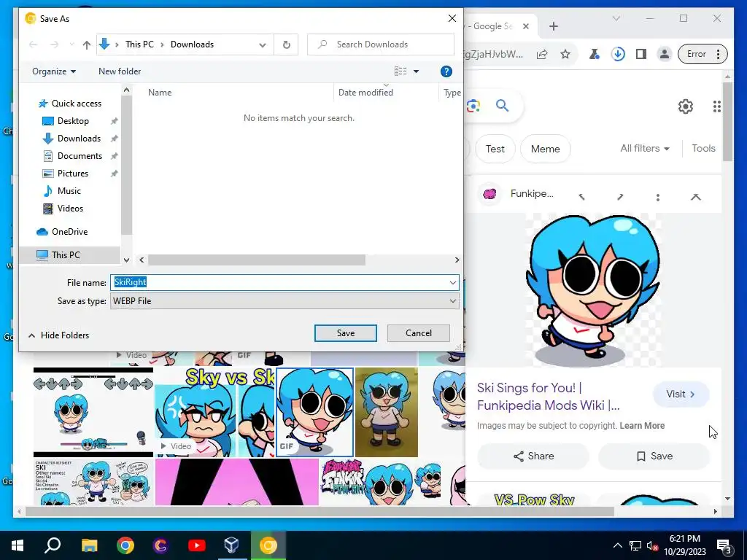Open Chrome Labs flask icon
The width and height of the screenshot is (747, 560).
pyautogui.click(x=594, y=54)
